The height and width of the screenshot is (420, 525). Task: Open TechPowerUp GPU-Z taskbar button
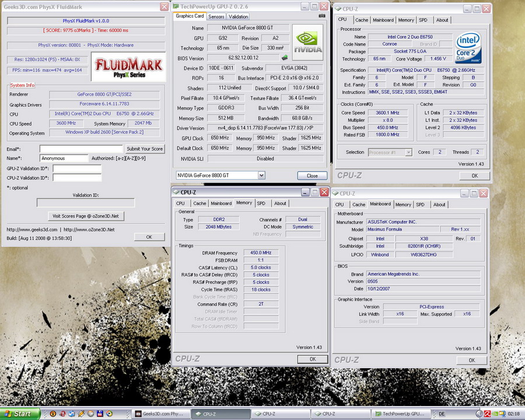pos(400,414)
